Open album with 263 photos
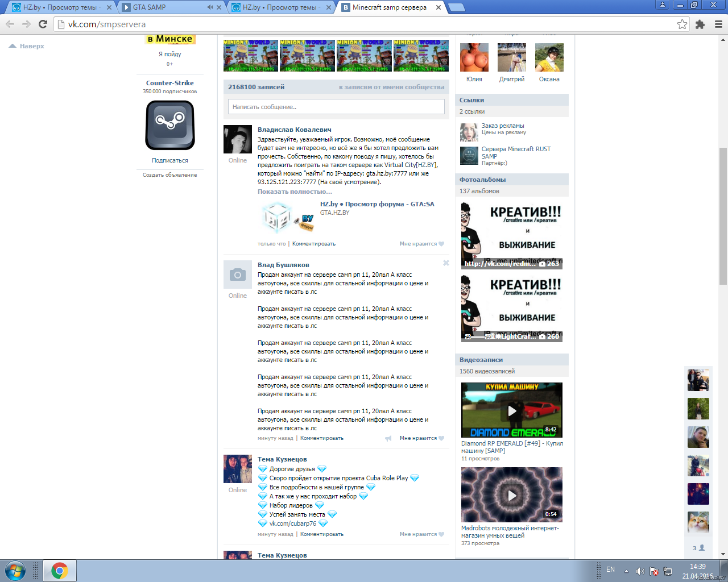728x582 pixels. point(512,235)
